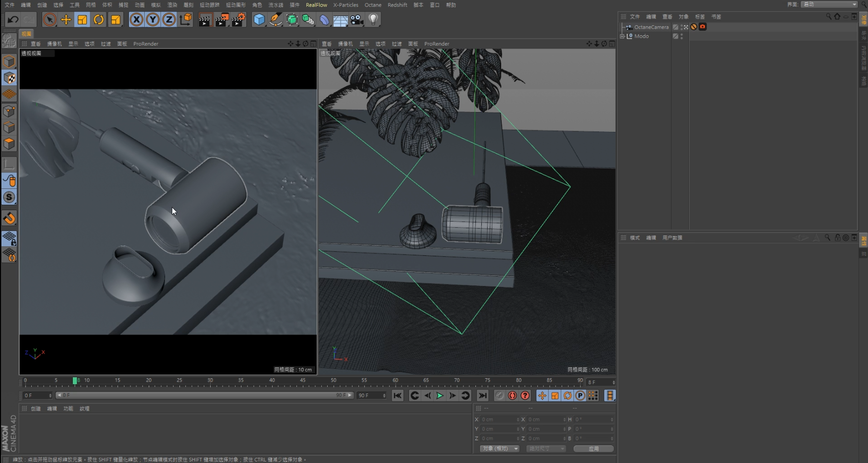
Task: Open the Redshift menu
Action: [397, 5]
